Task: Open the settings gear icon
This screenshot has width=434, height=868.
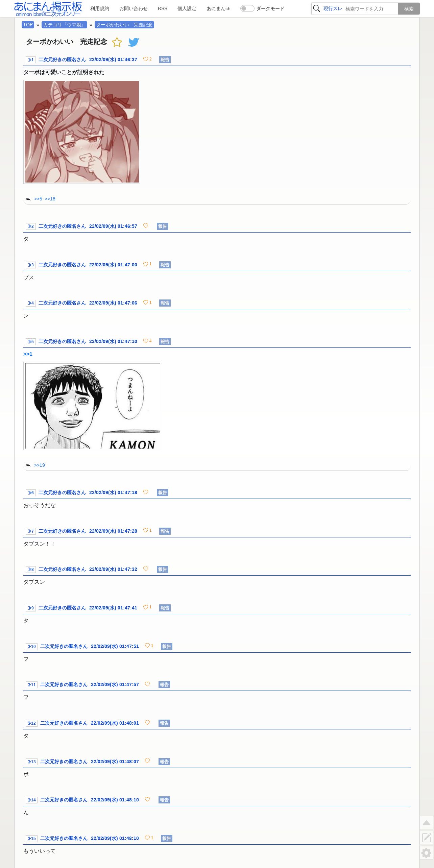Action: [427, 853]
